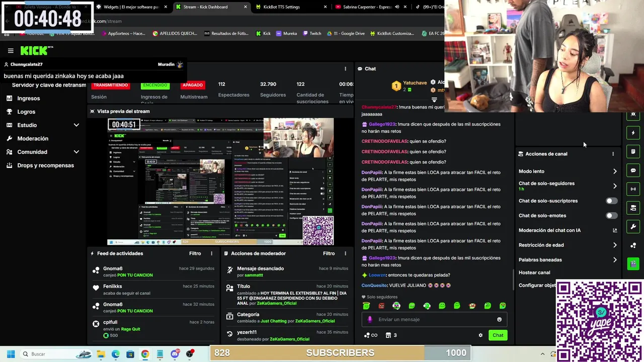The image size is (644, 362).
Task: Open Filtro in Feed de actividades
Action: [195, 253]
